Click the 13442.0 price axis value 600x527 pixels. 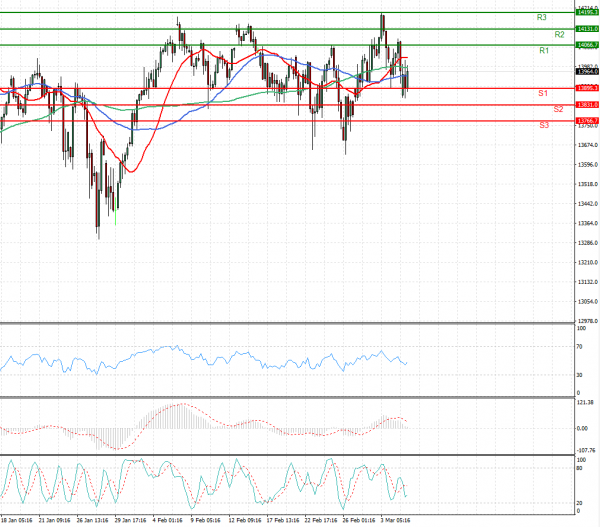coord(588,204)
